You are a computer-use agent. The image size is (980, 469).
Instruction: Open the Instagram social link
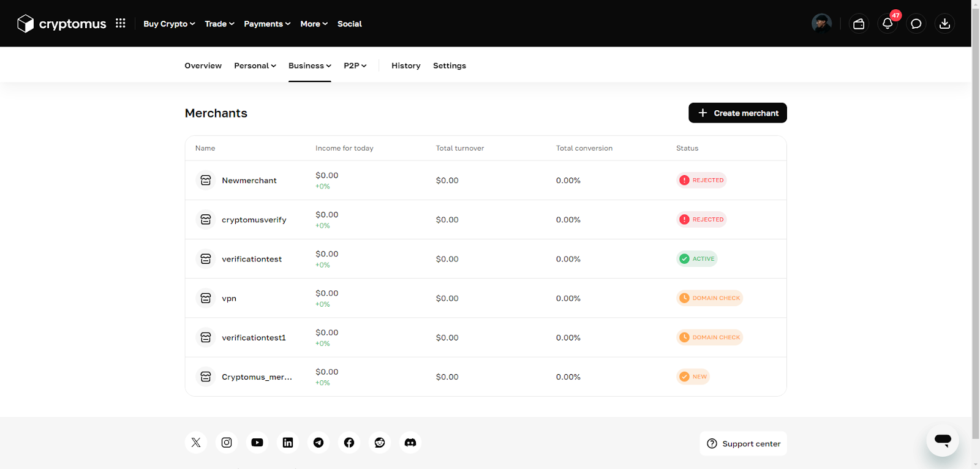(227, 443)
